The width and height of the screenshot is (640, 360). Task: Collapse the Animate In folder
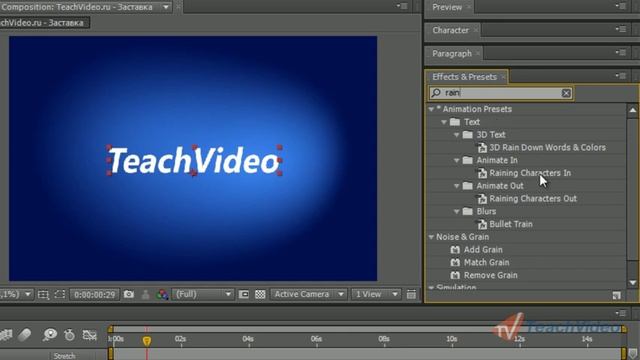pyautogui.click(x=457, y=160)
